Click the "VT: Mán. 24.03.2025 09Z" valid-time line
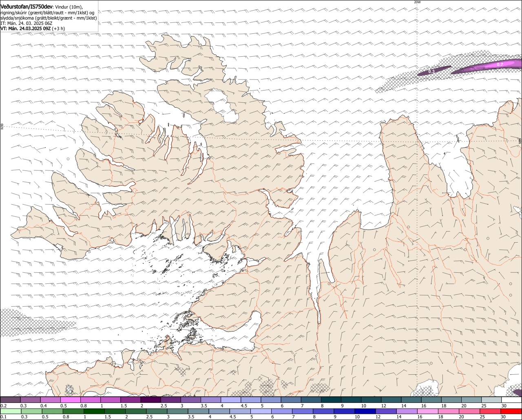The height and width of the screenshot is (420, 522). click(33, 29)
